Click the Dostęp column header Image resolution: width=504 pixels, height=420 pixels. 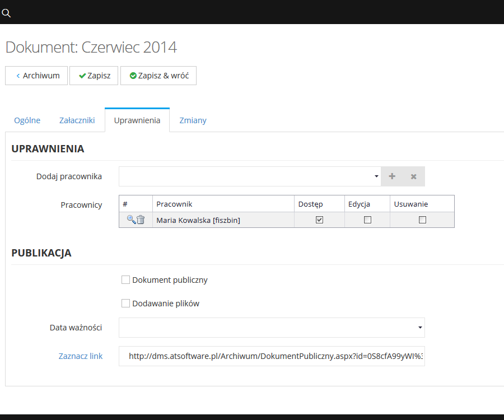(319, 204)
